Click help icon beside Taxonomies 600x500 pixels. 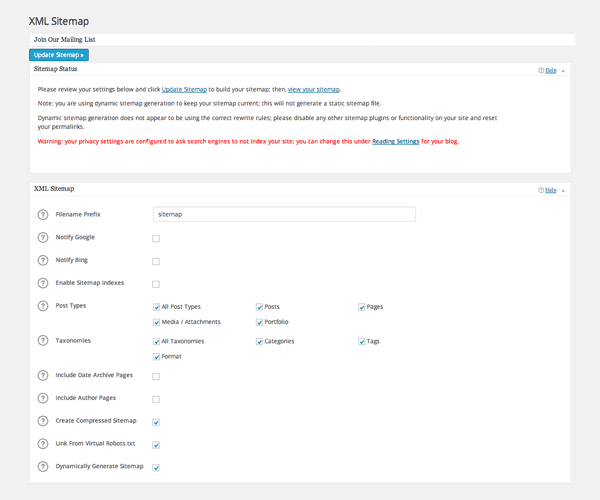pos(43,340)
